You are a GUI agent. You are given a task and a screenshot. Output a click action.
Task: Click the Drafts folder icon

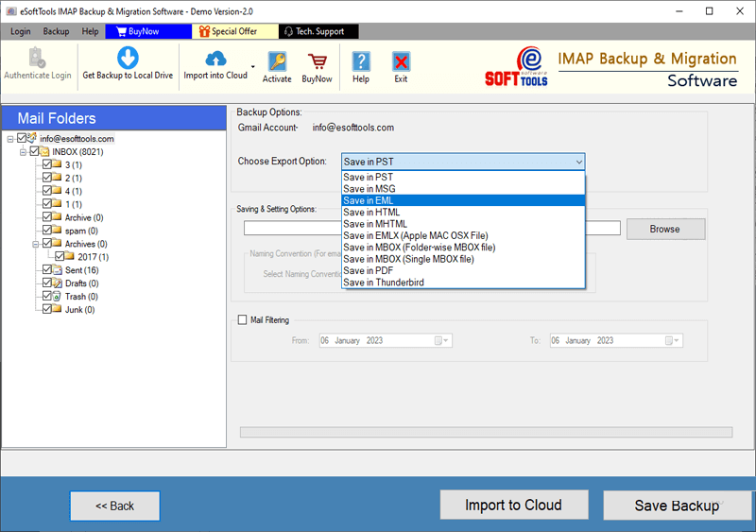tap(58, 283)
